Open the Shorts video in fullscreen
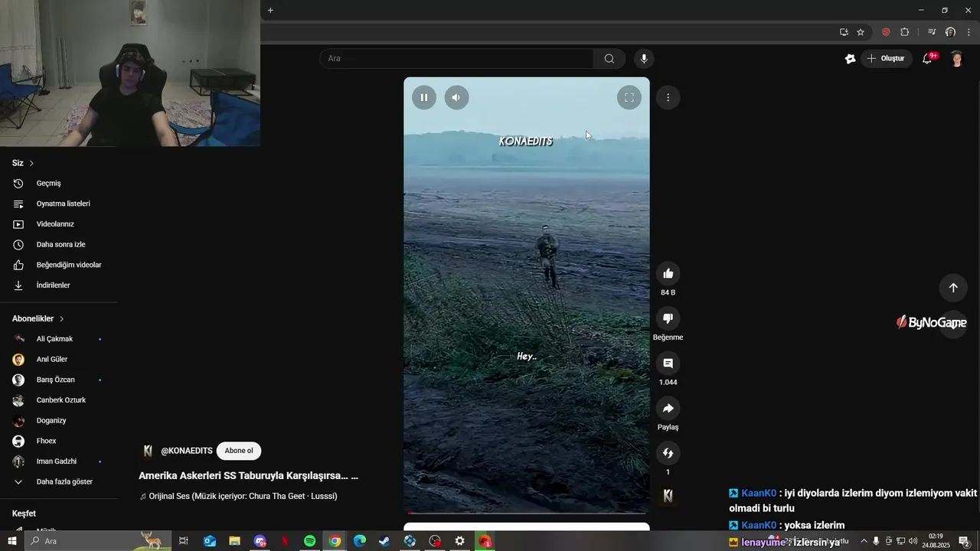This screenshot has height=551, width=980. click(x=629, y=97)
